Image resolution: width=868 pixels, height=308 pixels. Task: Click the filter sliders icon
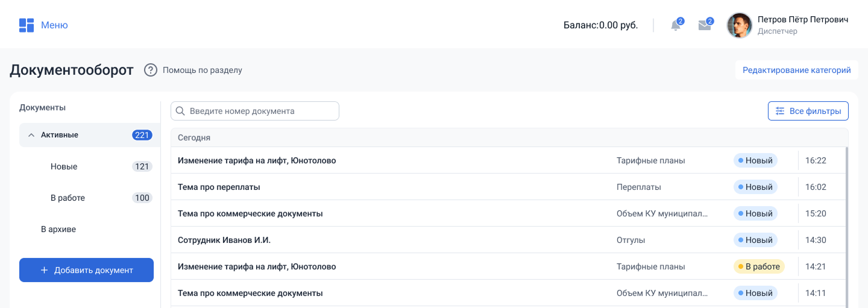(780, 111)
